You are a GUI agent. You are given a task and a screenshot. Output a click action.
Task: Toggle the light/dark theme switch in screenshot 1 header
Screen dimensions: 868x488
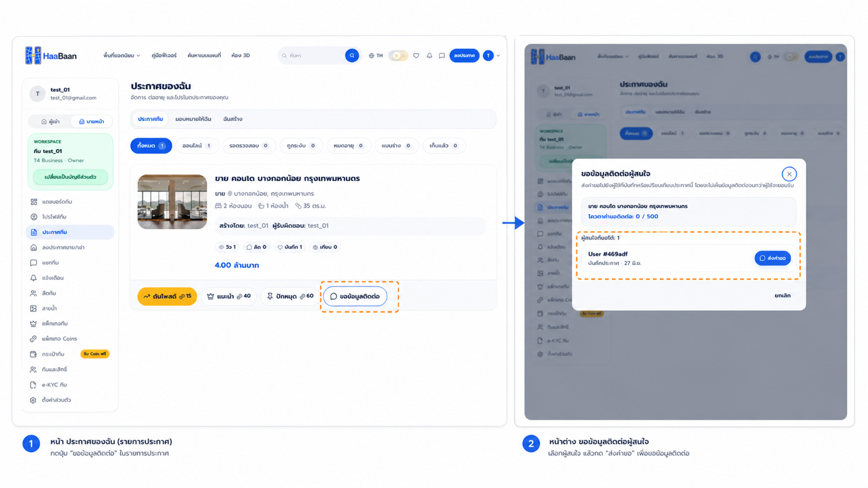coord(398,55)
